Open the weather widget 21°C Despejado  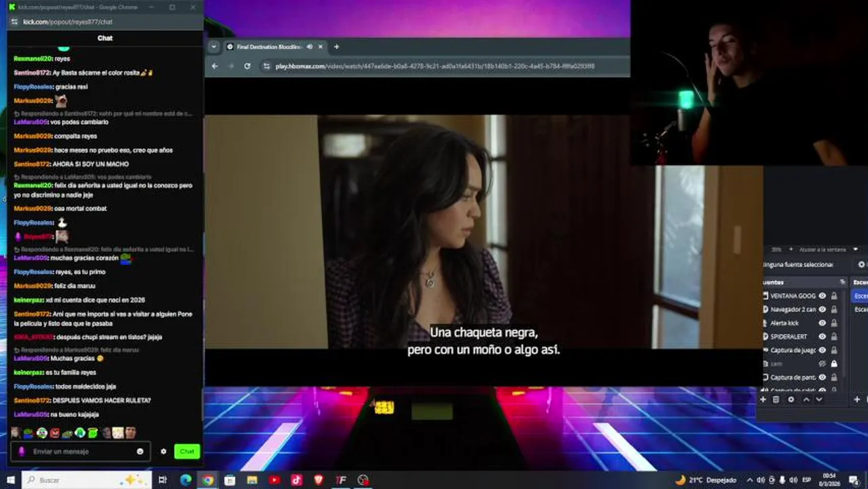tap(706, 480)
